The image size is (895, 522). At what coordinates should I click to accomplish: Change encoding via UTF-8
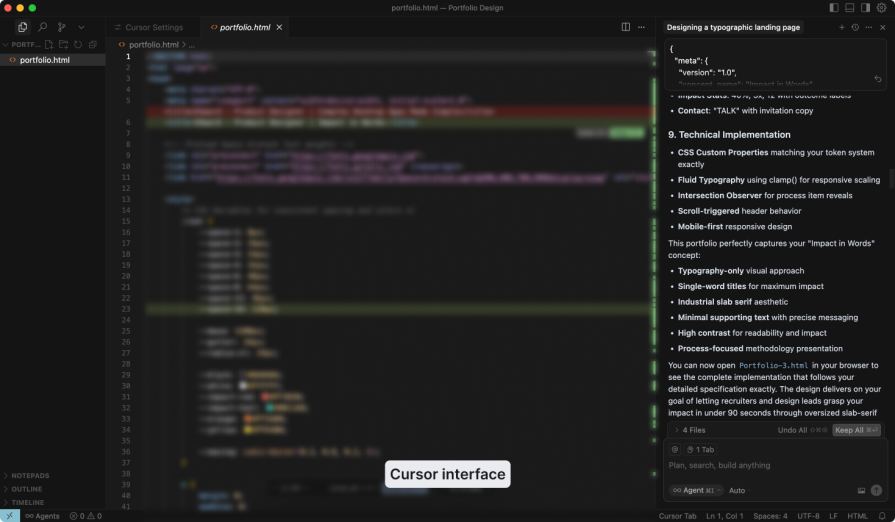(808, 516)
